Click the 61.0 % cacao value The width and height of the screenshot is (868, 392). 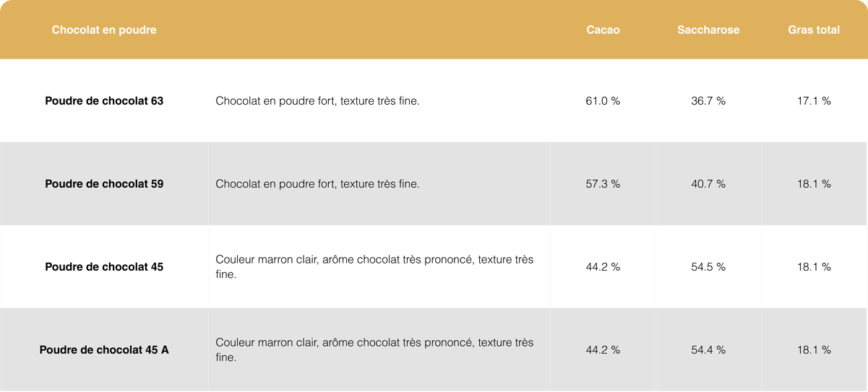603,101
